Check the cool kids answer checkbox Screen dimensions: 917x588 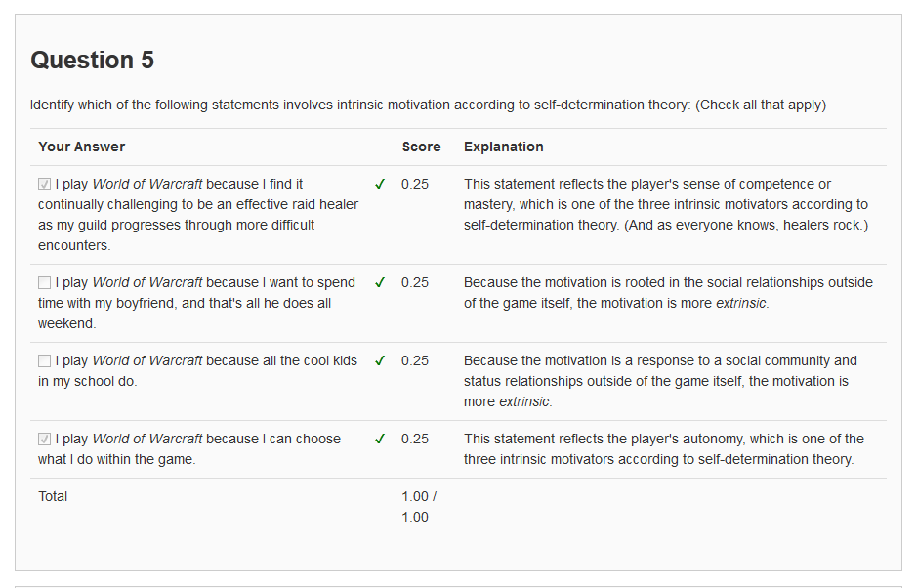point(45,360)
